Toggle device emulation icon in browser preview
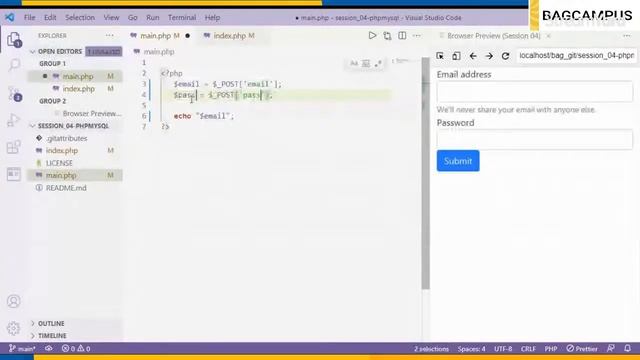This screenshot has height=360, width=640. point(456,56)
